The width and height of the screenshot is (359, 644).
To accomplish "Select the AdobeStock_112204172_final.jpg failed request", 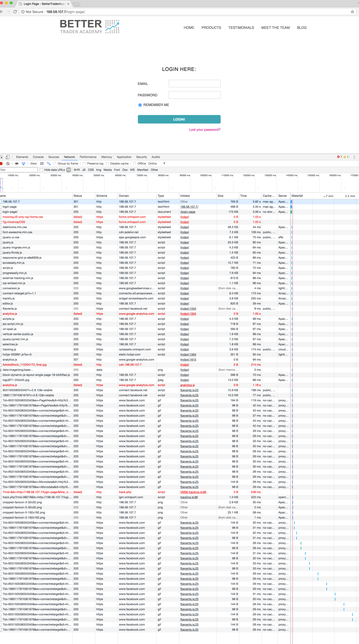I will 180,365.
